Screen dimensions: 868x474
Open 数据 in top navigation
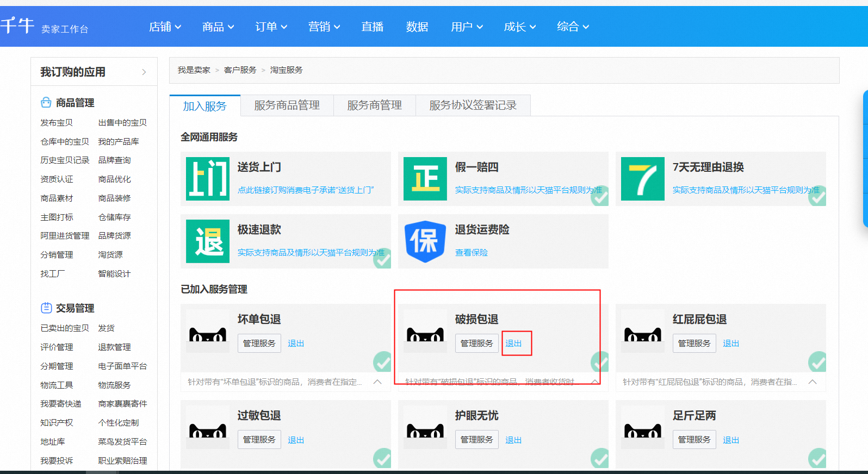(417, 27)
